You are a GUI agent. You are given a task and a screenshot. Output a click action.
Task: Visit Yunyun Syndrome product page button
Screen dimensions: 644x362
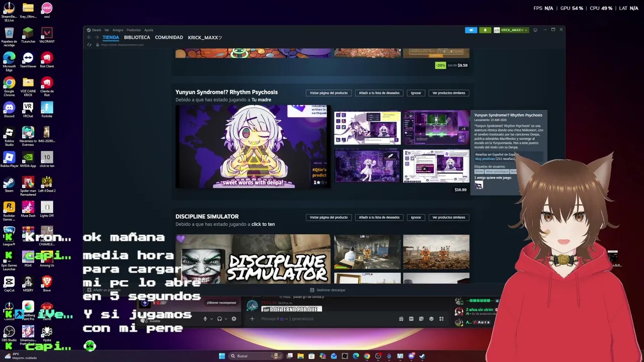tap(329, 93)
